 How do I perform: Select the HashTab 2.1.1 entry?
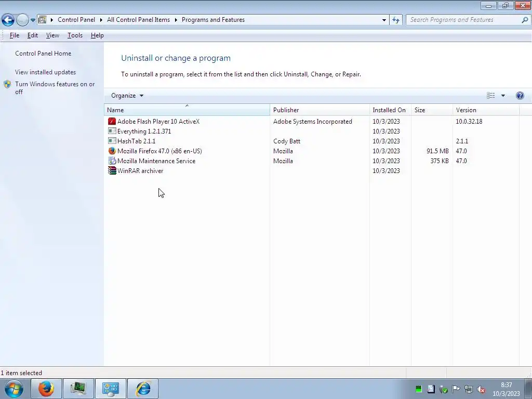click(137, 141)
